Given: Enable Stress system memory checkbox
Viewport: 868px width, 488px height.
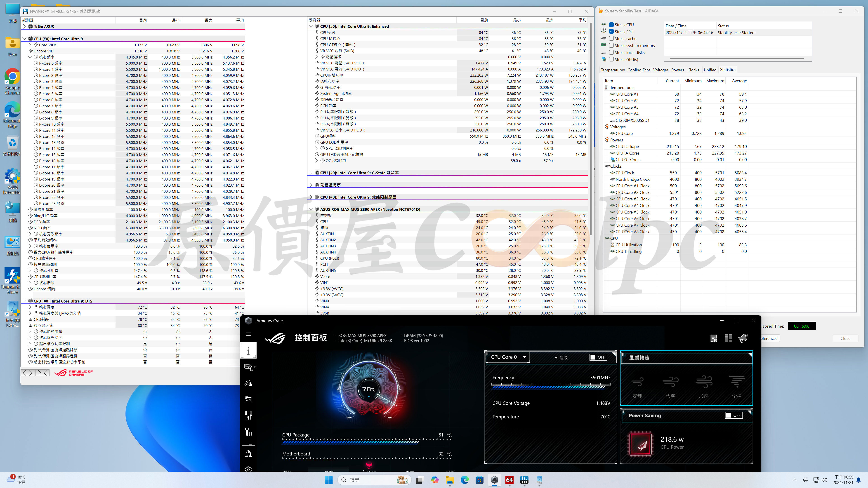Looking at the screenshot, I should (611, 45).
